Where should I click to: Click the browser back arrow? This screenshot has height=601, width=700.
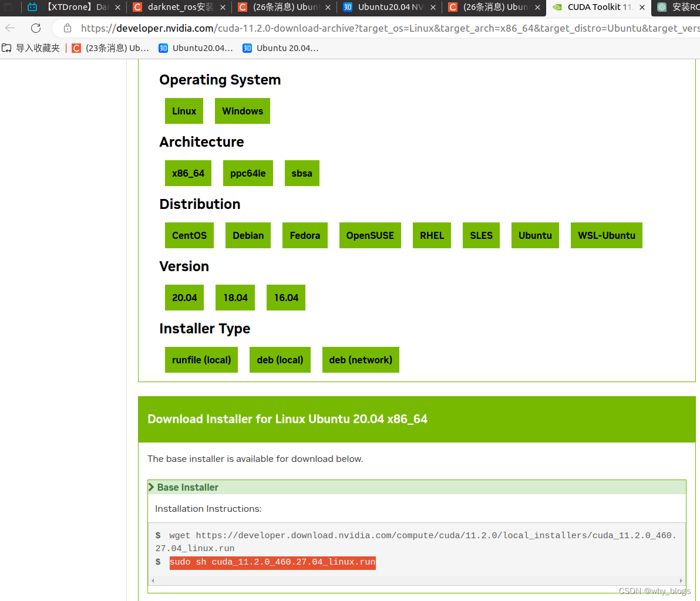[x=9, y=28]
